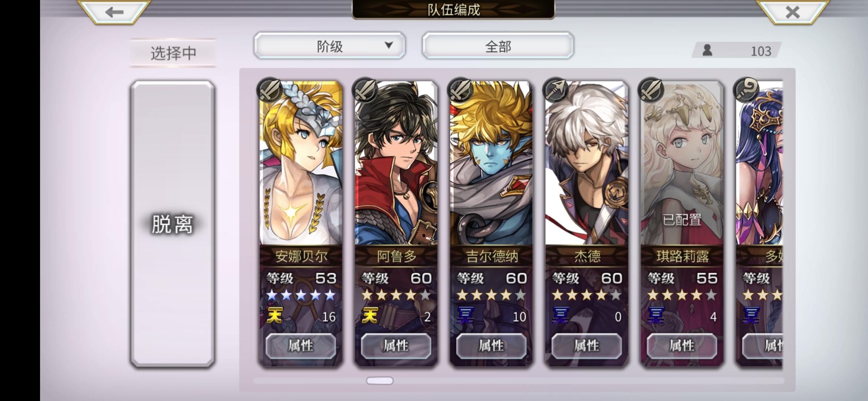868x401 pixels.
Task: Select the 吉尔德纳 character portrait
Action: pyautogui.click(x=491, y=163)
